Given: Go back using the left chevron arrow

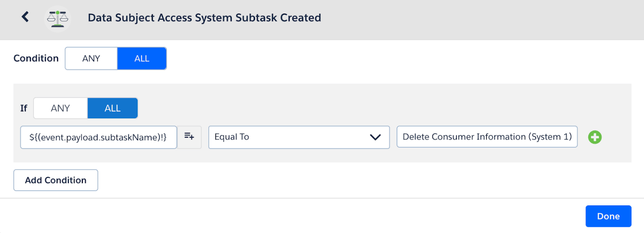Looking at the screenshot, I should tap(25, 17).
